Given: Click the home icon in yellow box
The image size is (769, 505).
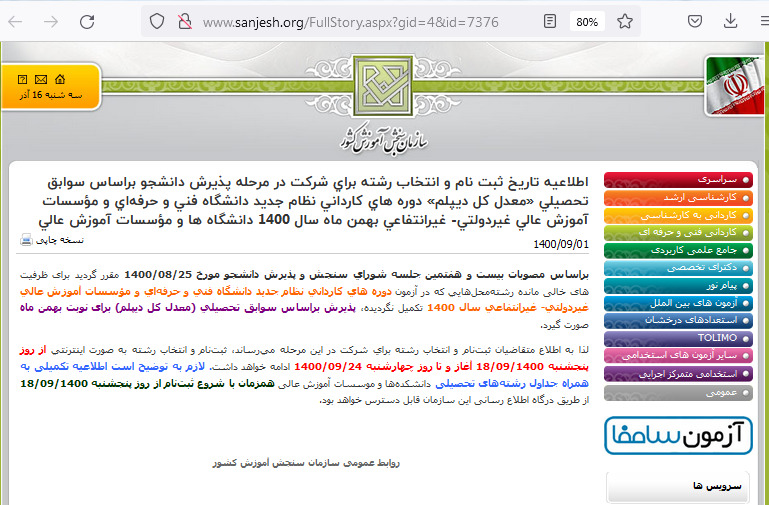Looking at the screenshot, I should click(x=61, y=78).
